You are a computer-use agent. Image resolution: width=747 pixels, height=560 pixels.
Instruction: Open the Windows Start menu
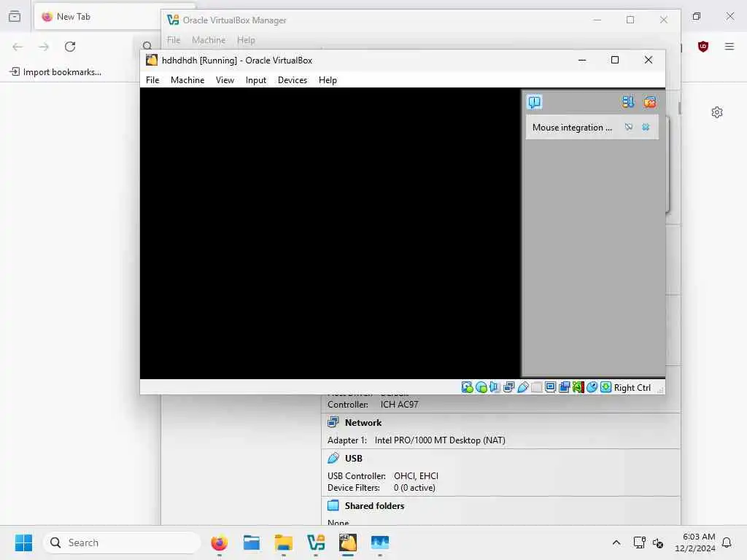point(23,542)
